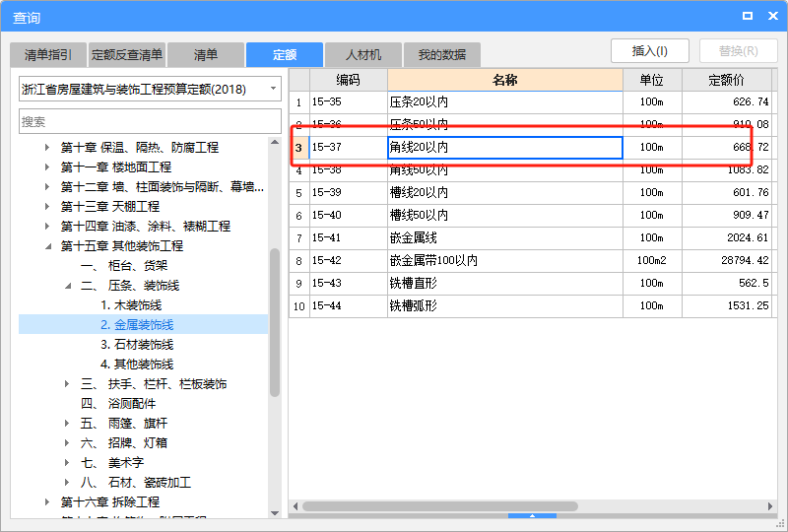Image resolution: width=788 pixels, height=532 pixels.
Task: Click price cell 2024.61
Action: (x=727, y=237)
